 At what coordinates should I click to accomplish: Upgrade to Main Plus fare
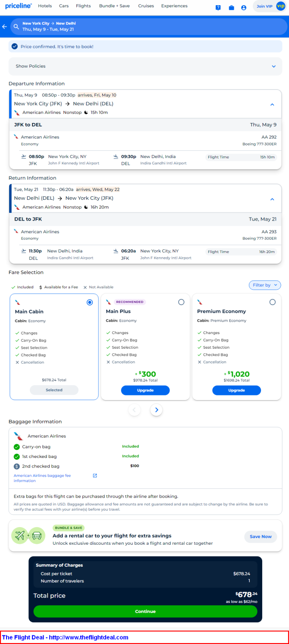(145, 390)
